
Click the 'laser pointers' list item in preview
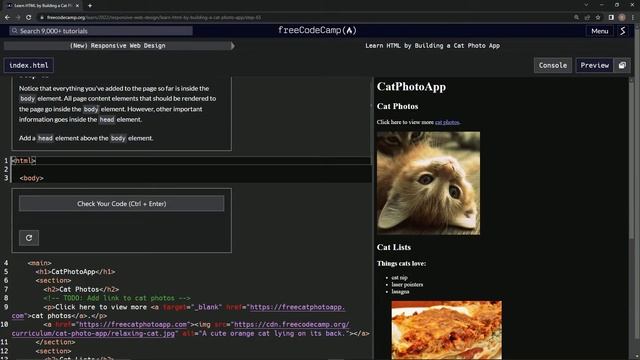pos(407,284)
